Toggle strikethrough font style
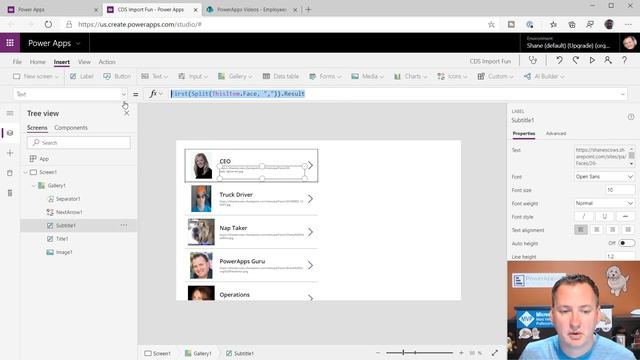640x360 pixels. pyautogui.click(x=625, y=216)
